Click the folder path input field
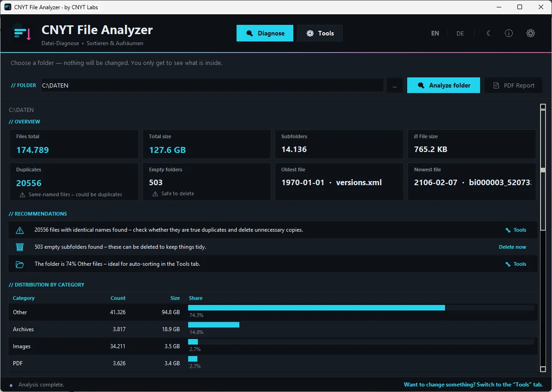The height and width of the screenshot is (392, 552). [212, 85]
